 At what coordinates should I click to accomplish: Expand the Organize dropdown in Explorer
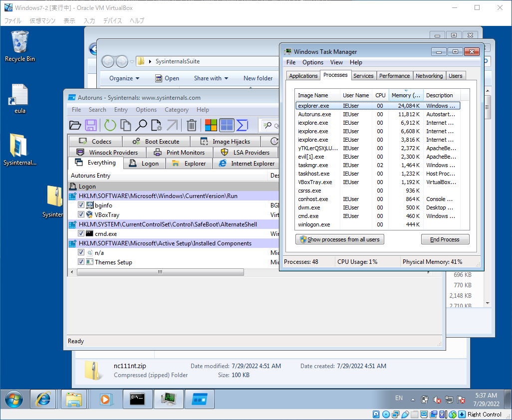point(124,78)
